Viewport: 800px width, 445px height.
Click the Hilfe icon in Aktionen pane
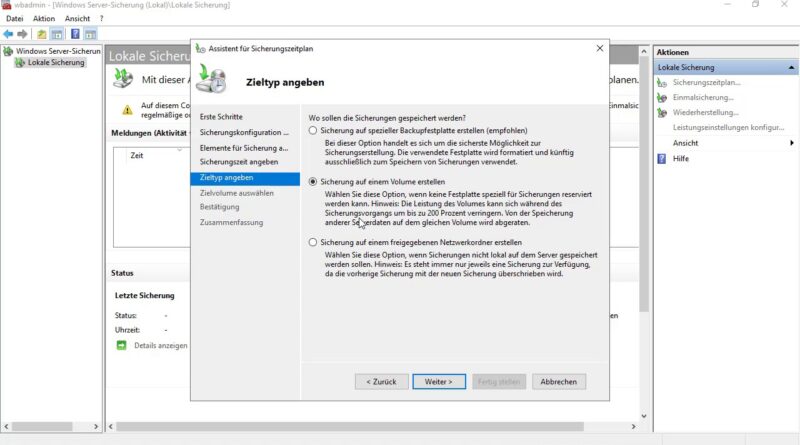(x=662, y=159)
